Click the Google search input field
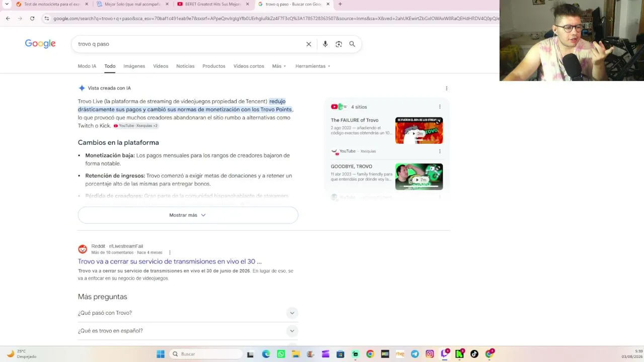The height and width of the screenshot is (362, 644). pyautogui.click(x=189, y=44)
